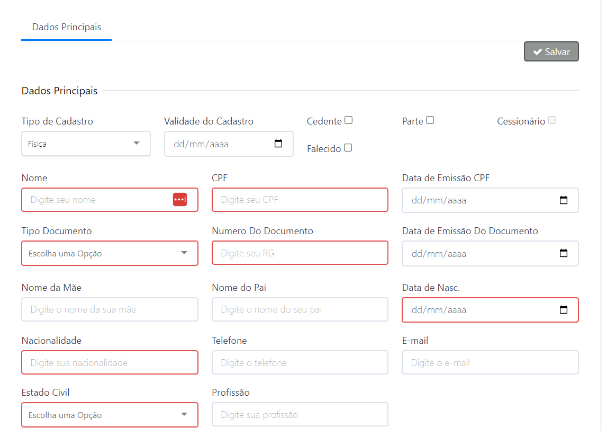This screenshot has width=602, height=431.
Task: Enable the Parte checkbox
Action: pos(430,120)
